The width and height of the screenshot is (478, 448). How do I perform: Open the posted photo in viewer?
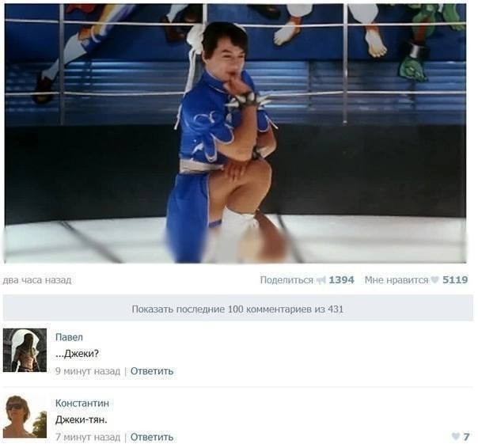point(235,133)
